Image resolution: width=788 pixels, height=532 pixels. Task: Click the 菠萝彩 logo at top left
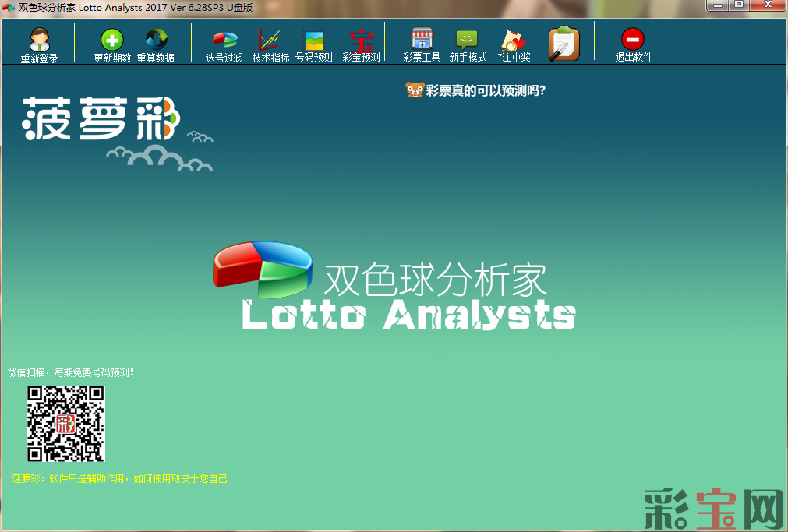101,119
